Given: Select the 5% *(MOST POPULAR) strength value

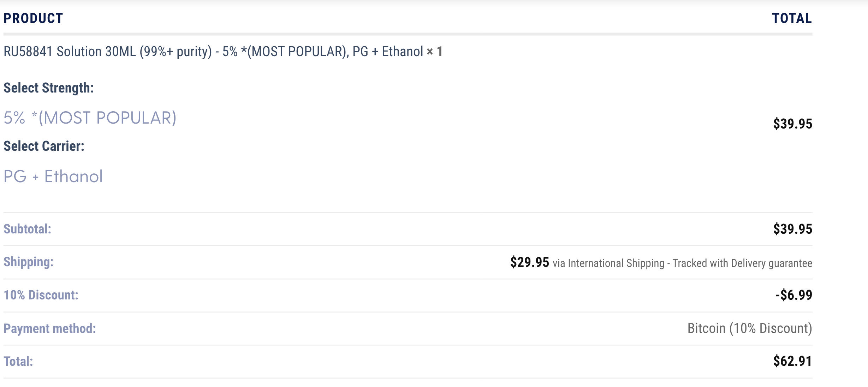Looking at the screenshot, I should tap(90, 118).
